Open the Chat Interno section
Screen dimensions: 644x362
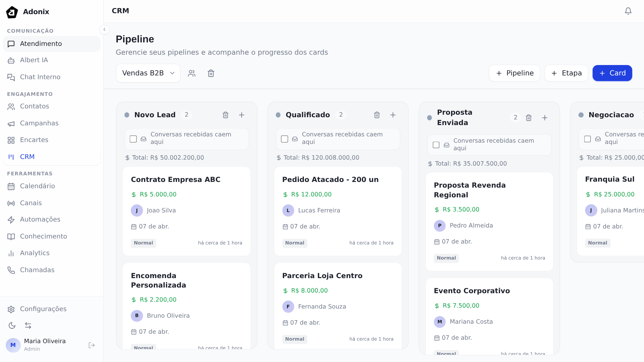pos(40,77)
